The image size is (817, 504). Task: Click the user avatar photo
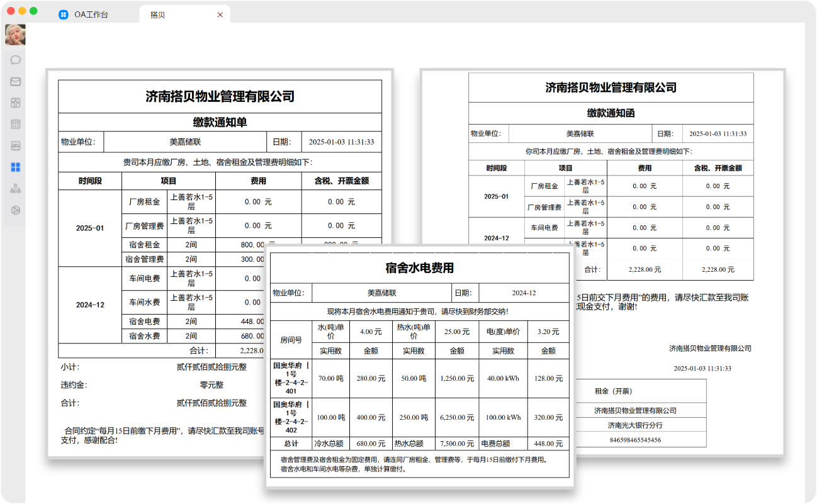[x=14, y=35]
